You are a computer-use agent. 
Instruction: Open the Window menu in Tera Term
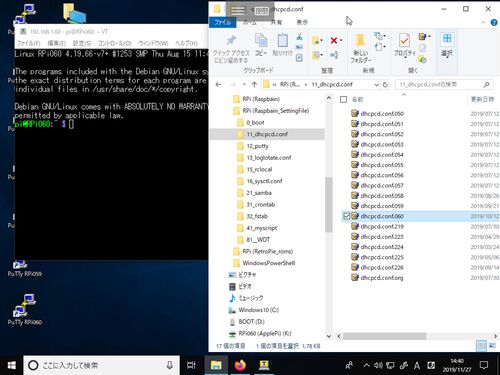153,43
